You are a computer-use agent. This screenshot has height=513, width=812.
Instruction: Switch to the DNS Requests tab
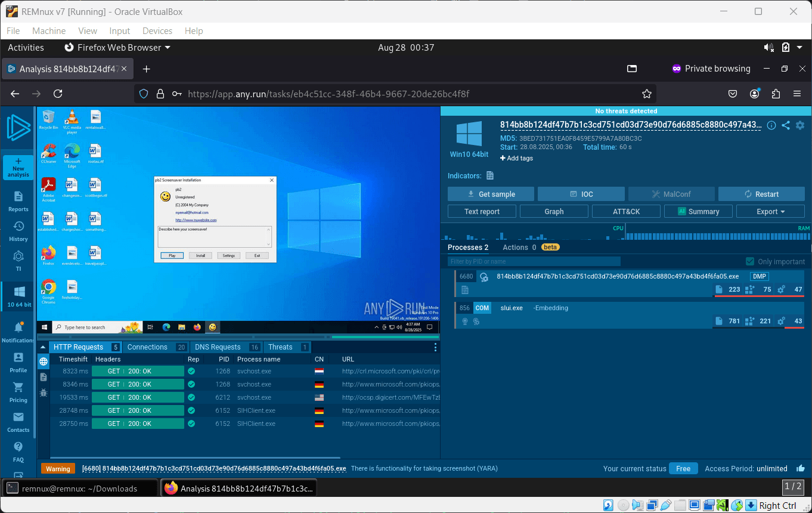coord(227,347)
